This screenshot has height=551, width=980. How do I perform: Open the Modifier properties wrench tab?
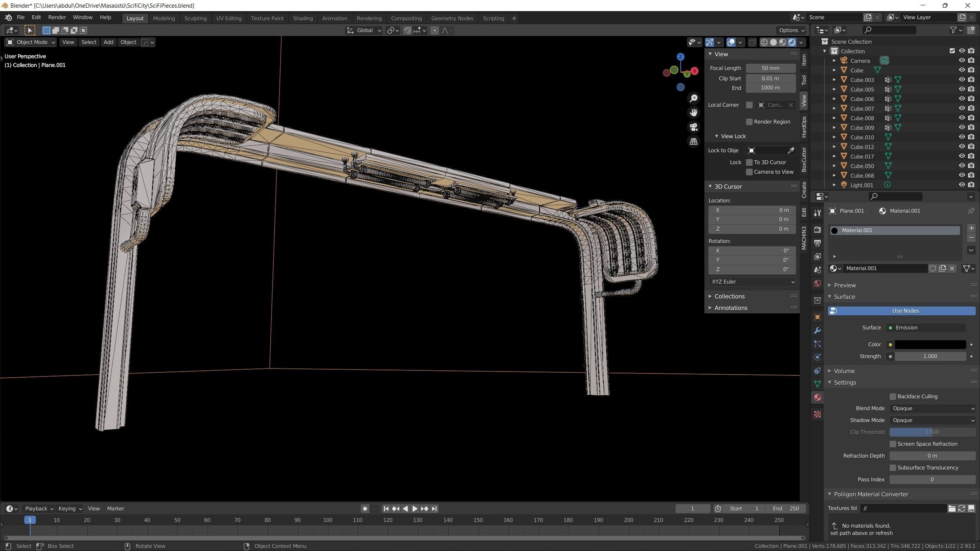click(817, 330)
